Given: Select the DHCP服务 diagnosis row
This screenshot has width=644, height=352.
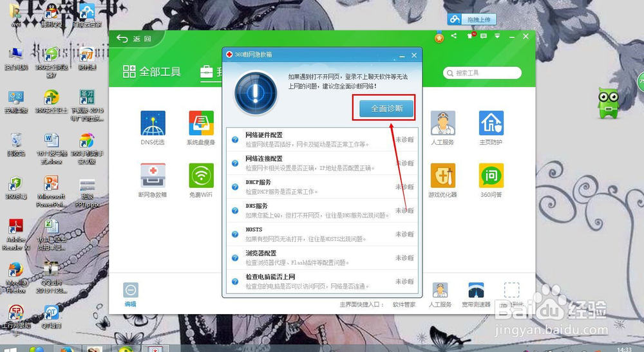Looking at the screenshot, I should [323, 187].
